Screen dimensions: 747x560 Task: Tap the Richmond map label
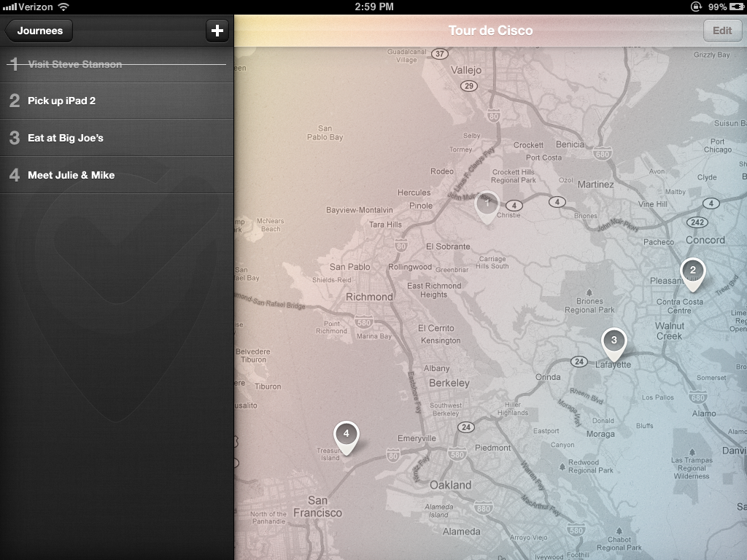(x=369, y=297)
